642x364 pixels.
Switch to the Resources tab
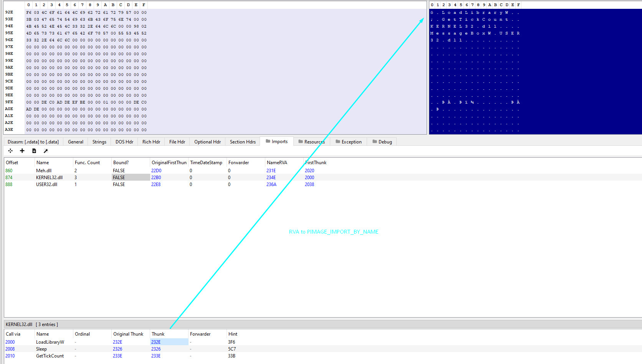point(311,142)
